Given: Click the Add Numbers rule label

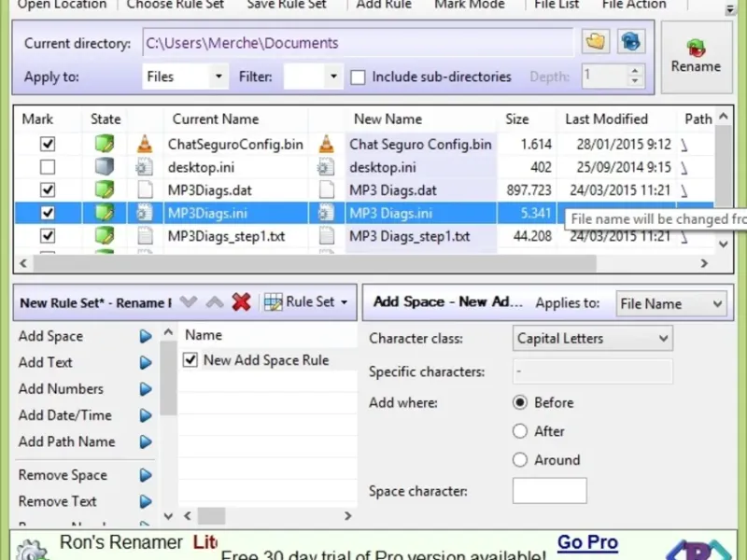Looking at the screenshot, I should pos(61,388).
